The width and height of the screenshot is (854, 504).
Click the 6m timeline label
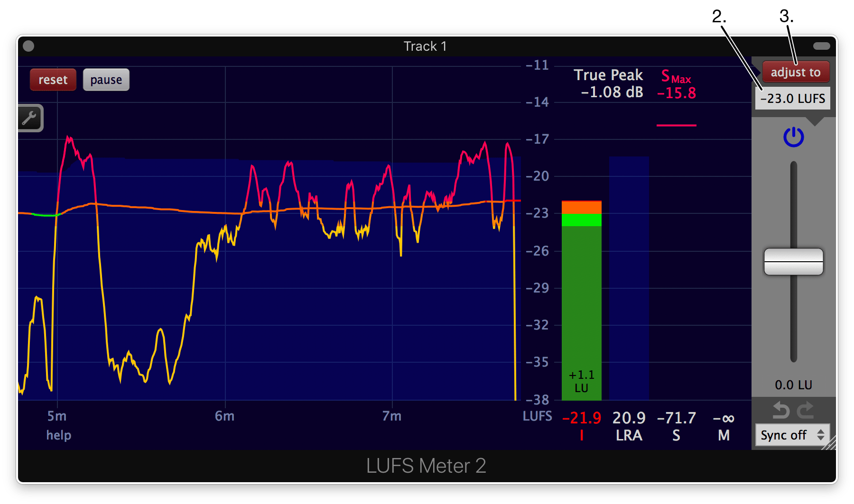(x=225, y=416)
